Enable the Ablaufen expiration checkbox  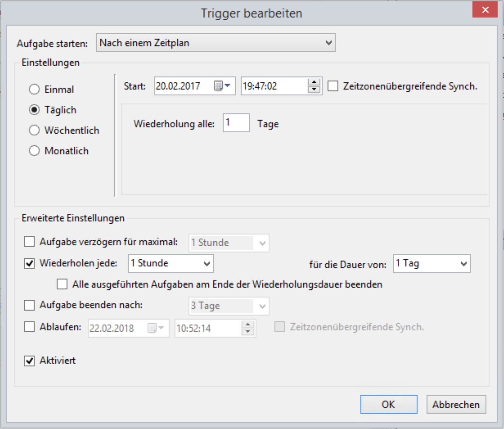pyautogui.click(x=29, y=327)
